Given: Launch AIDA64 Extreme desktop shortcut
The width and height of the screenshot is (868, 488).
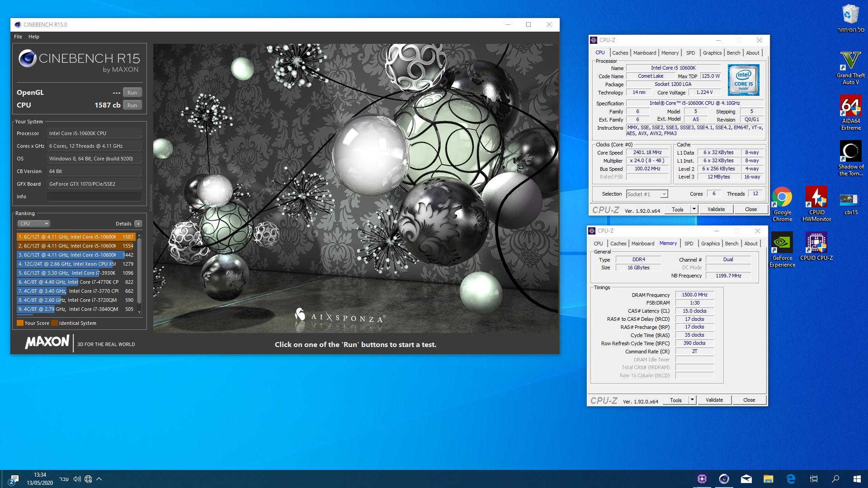Looking at the screenshot, I should [850, 113].
